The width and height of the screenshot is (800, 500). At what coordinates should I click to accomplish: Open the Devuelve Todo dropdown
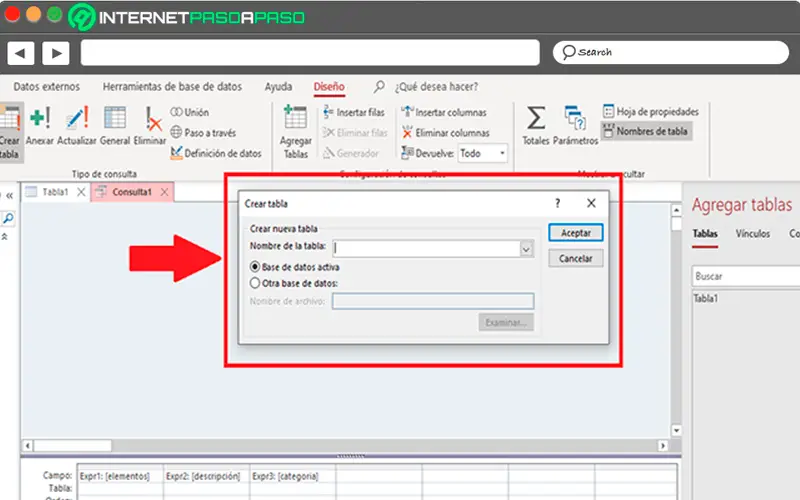click(502, 153)
